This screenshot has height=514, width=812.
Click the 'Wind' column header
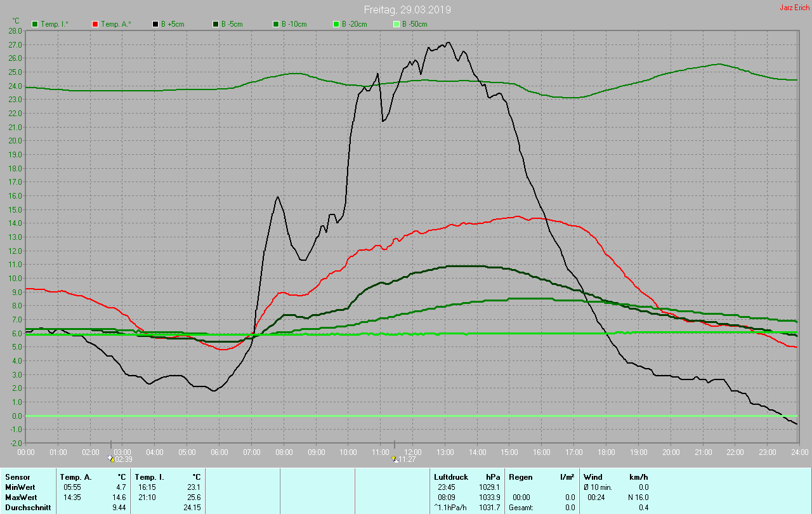click(x=593, y=477)
